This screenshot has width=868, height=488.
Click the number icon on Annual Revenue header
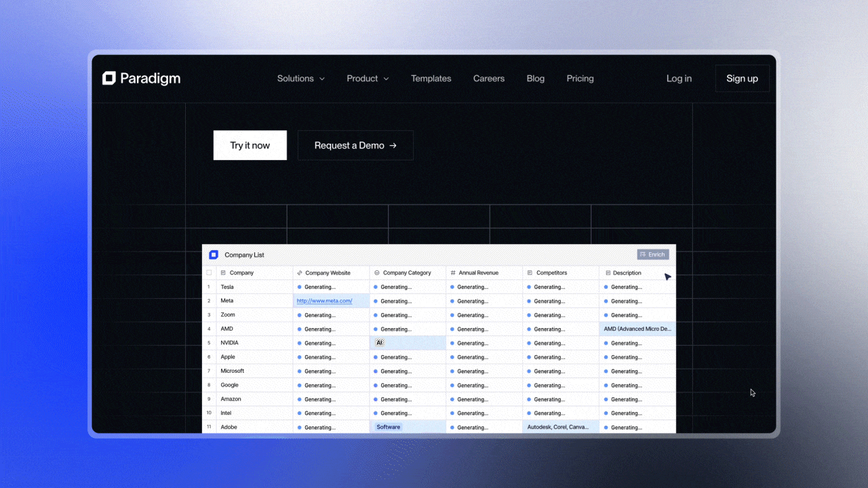tap(452, 272)
